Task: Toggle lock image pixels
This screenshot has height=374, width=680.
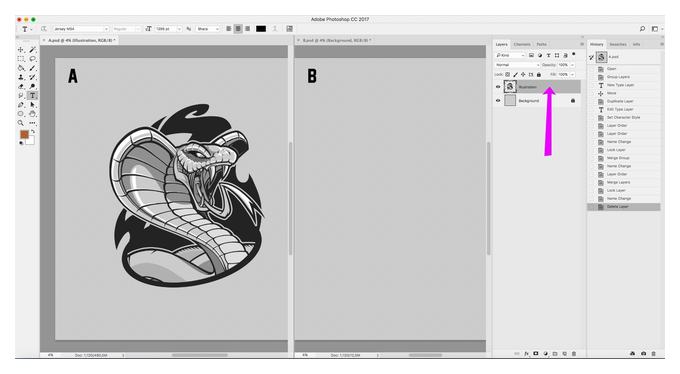Action: click(x=515, y=75)
